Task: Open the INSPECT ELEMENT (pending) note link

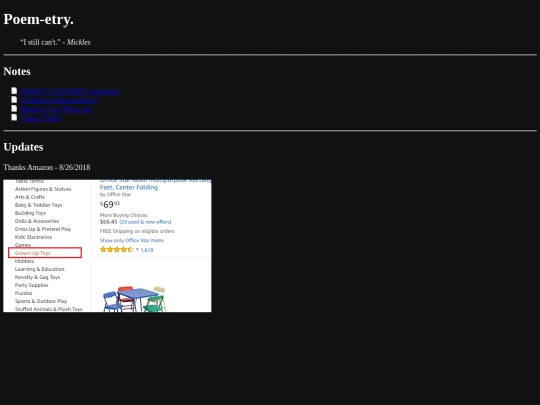Action: (x=70, y=91)
